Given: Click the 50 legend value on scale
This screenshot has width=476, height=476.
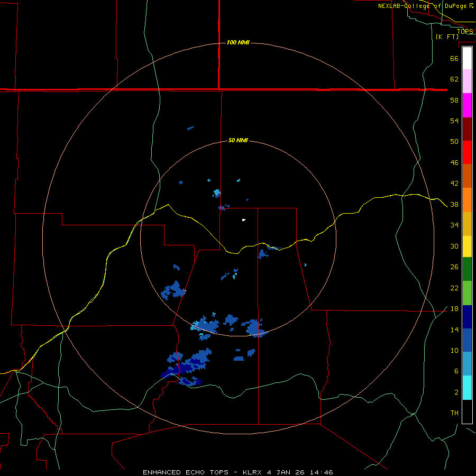Looking at the screenshot, I should click(x=454, y=142).
